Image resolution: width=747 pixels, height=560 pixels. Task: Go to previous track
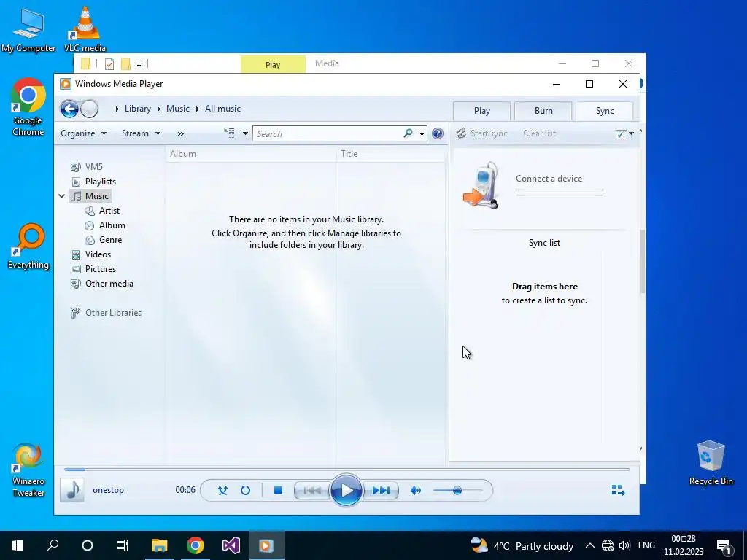point(312,490)
